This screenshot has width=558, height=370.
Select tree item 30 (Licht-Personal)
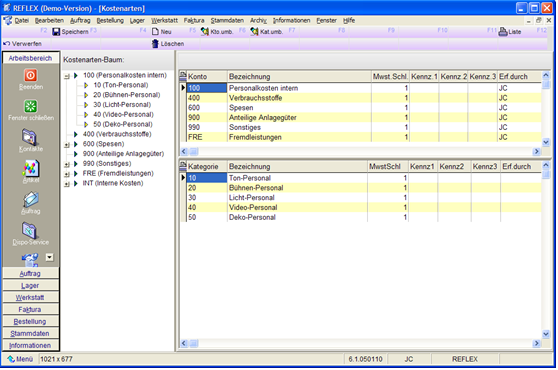coord(122,105)
